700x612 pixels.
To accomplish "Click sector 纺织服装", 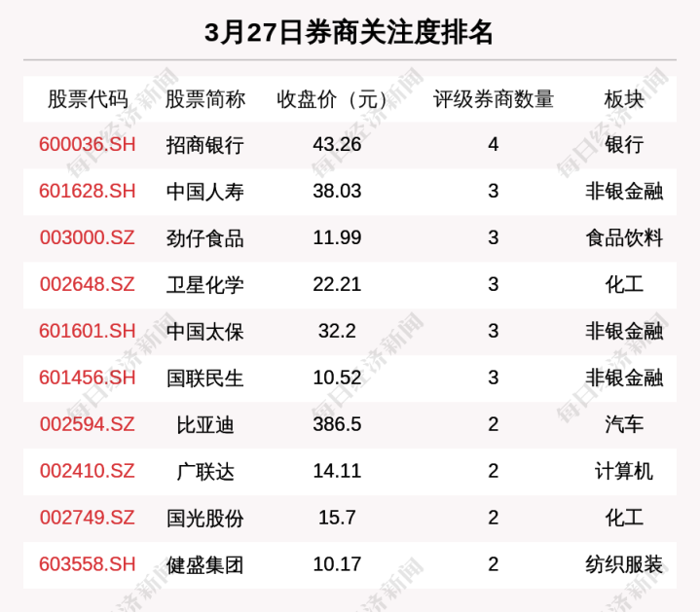I will pyautogui.click(x=624, y=564).
